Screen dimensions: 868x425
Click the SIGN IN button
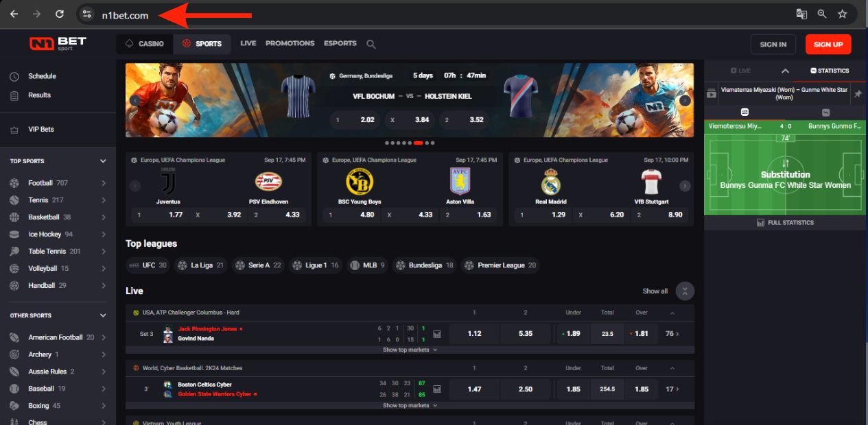pyautogui.click(x=773, y=45)
